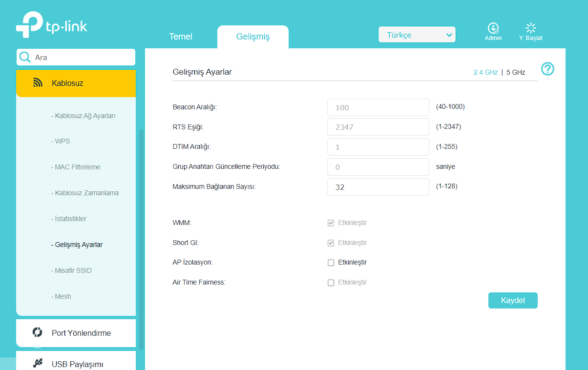
Task: Open the Admin account icon
Action: pos(493,28)
